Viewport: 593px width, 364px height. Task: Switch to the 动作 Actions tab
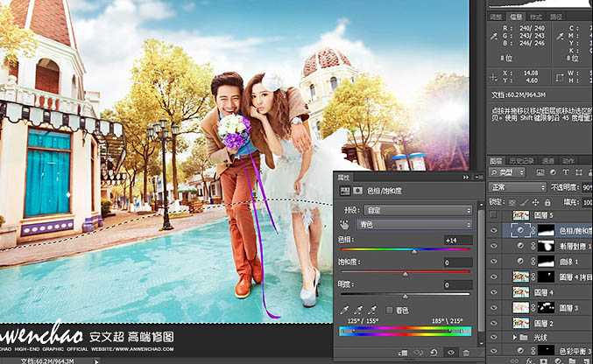coord(568,161)
